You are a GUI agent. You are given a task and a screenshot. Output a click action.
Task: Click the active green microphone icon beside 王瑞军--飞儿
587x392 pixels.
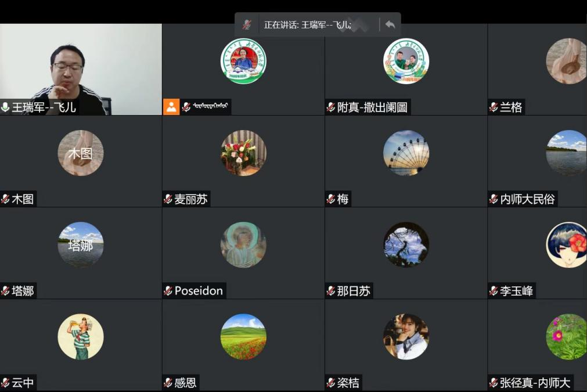6,107
